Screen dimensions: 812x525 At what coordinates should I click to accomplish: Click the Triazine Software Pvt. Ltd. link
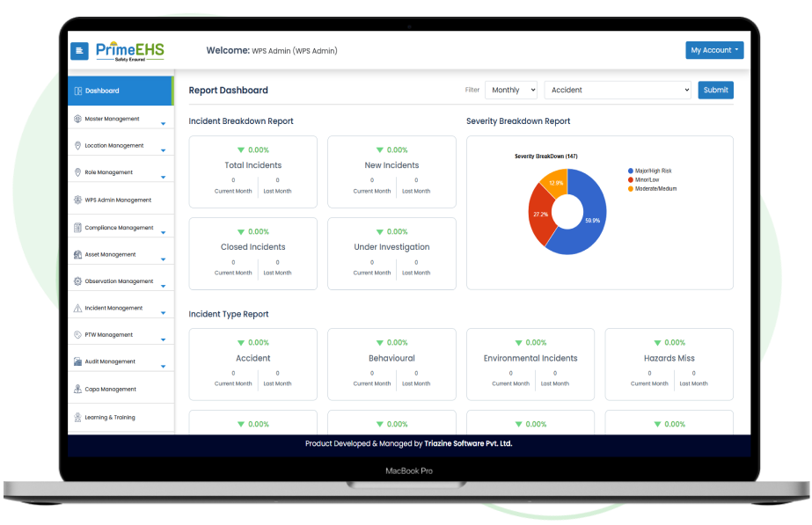(x=467, y=444)
